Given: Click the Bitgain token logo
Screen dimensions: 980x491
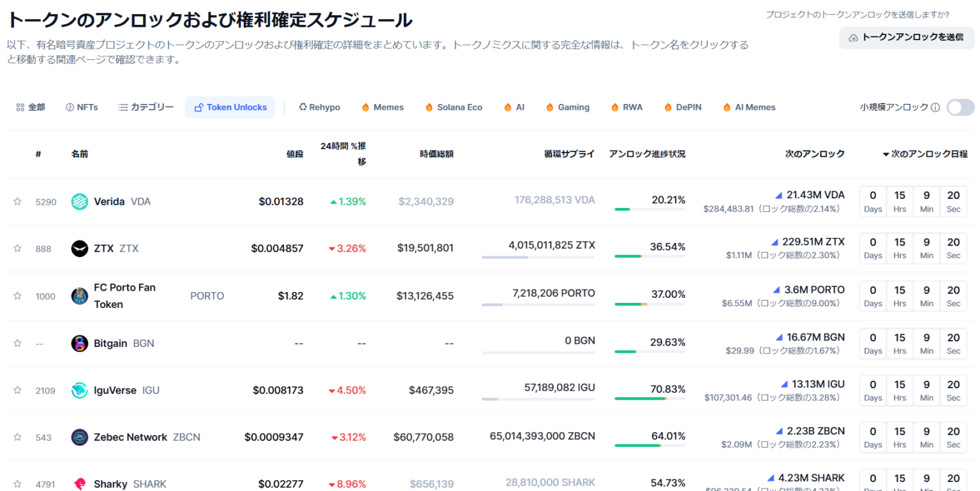Looking at the screenshot, I should click(x=78, y=343).
